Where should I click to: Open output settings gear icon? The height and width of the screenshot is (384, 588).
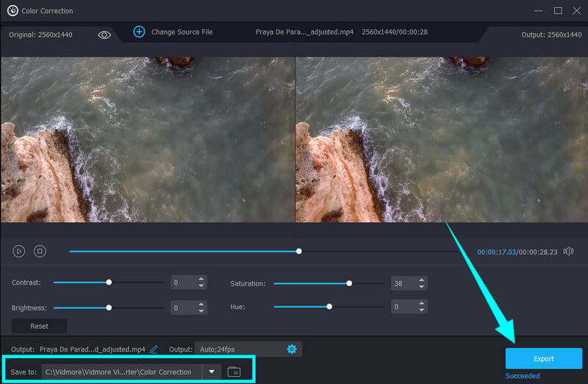tap(292, 349)
